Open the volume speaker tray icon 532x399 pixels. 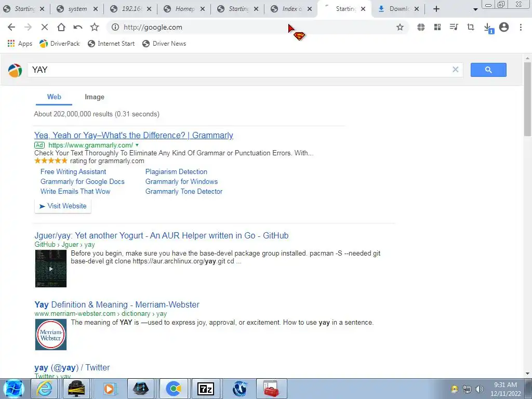(x=479, y=389)
